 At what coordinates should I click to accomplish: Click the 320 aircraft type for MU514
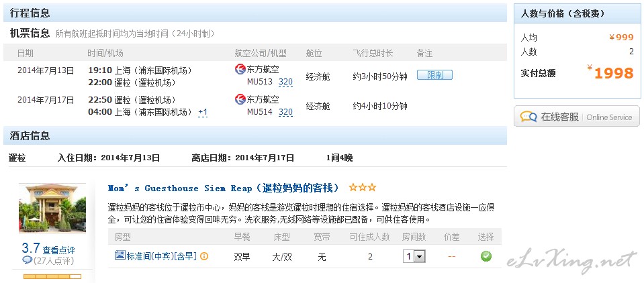click(285, 111)
